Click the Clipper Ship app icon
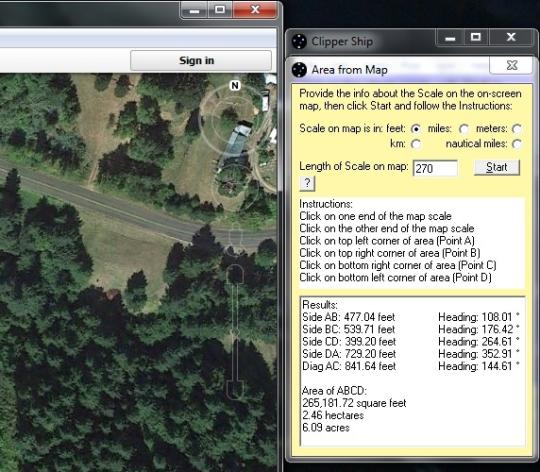Viewport: 540px width, 472px height. pyautogui.click(x=299, y=41)
